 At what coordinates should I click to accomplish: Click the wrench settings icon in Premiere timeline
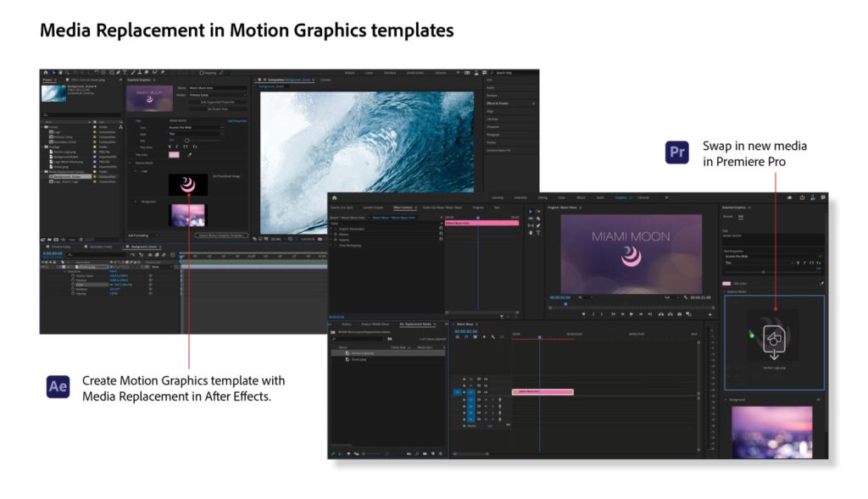click(x=492, y=336)
